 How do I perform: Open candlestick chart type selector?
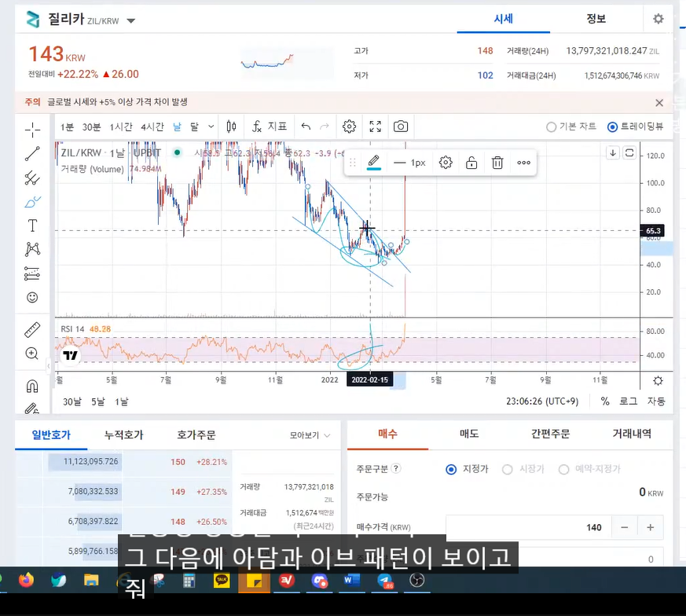click(x=232, y=126)
